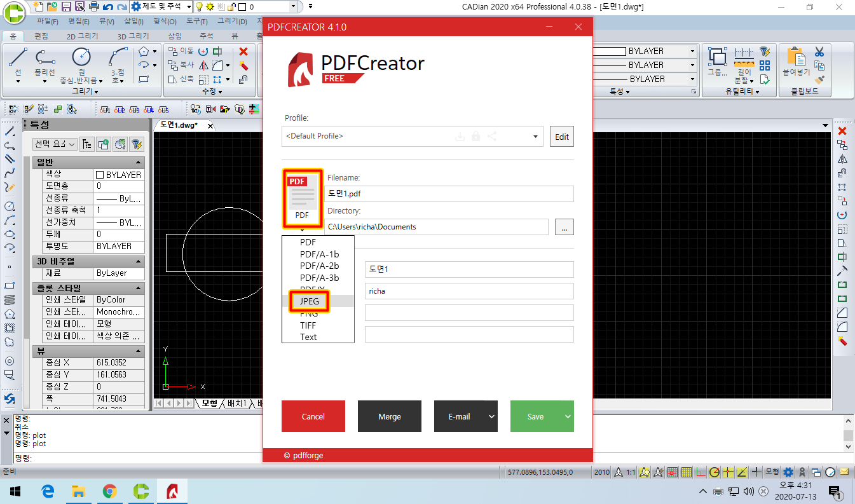
Task: Collapse the 3D 비주얼 section in properties
Action: [138, 261]
